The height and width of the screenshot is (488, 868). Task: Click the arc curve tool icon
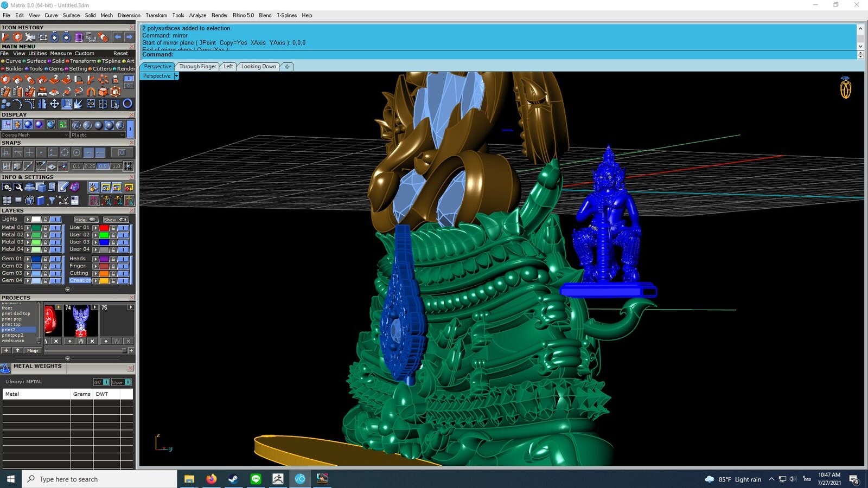[17, 104]
